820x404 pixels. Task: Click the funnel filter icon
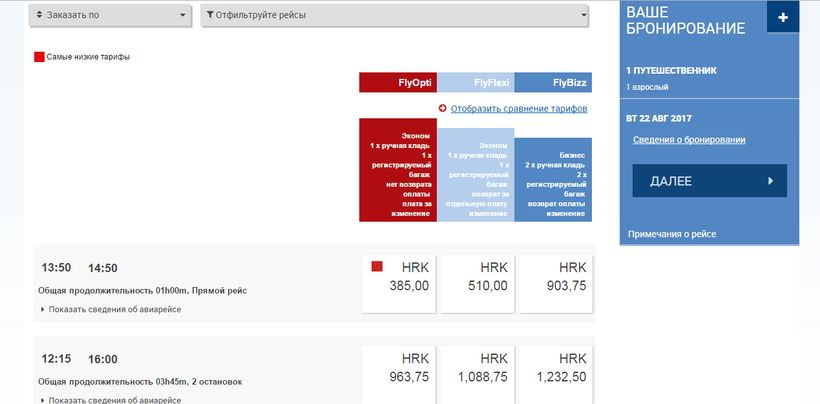(x=209, y=16)
